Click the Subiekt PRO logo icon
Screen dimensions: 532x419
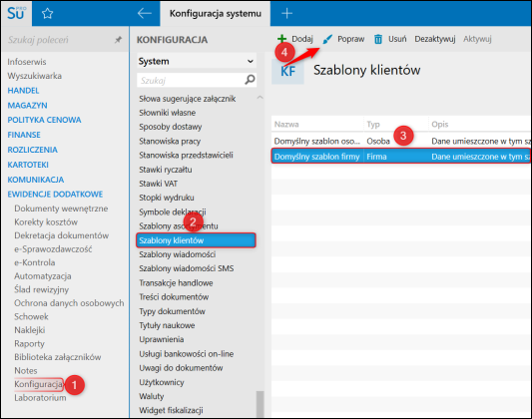point(16,13)
